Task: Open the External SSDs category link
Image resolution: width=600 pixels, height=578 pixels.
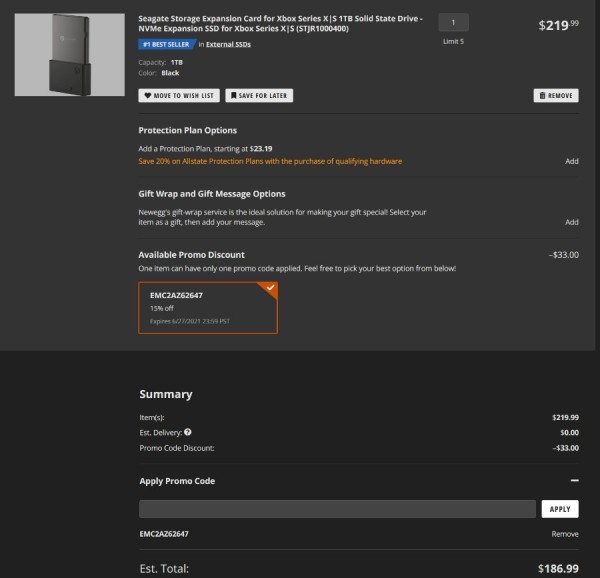Action: [228, 44]
